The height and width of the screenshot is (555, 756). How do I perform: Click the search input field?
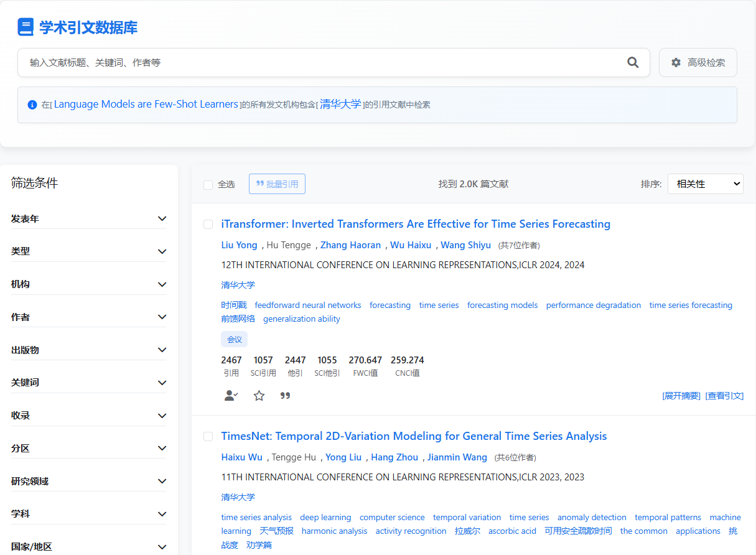(x=324, y=63)
